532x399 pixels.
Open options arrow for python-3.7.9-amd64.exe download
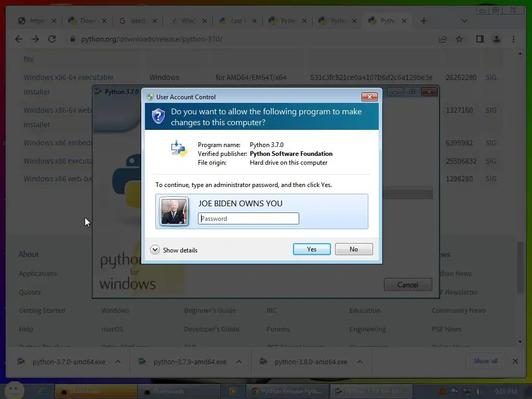click(239, 362)
